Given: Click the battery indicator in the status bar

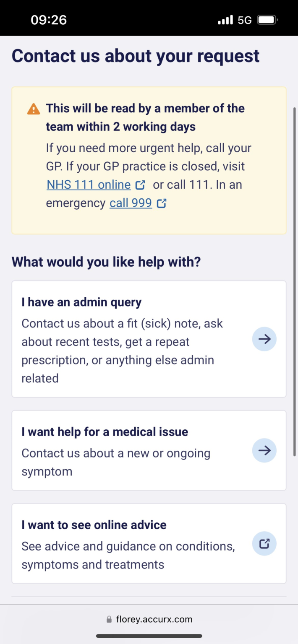Looking at the screenshot, I should [267, 19].
